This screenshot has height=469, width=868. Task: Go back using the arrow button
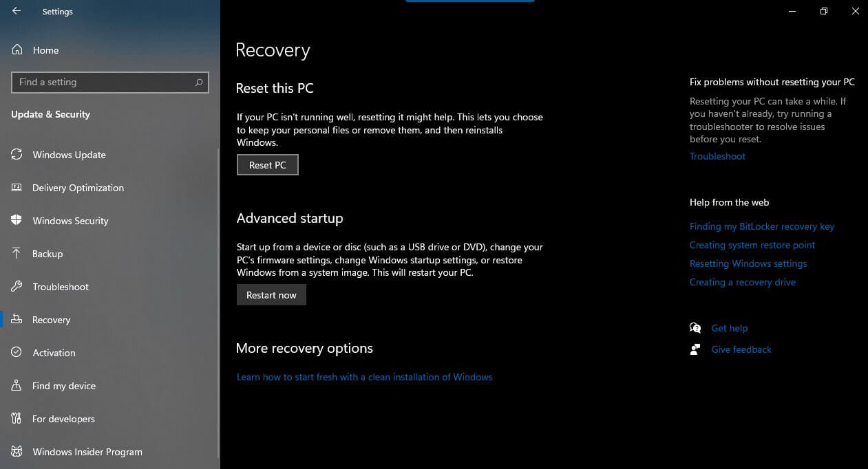15,11
